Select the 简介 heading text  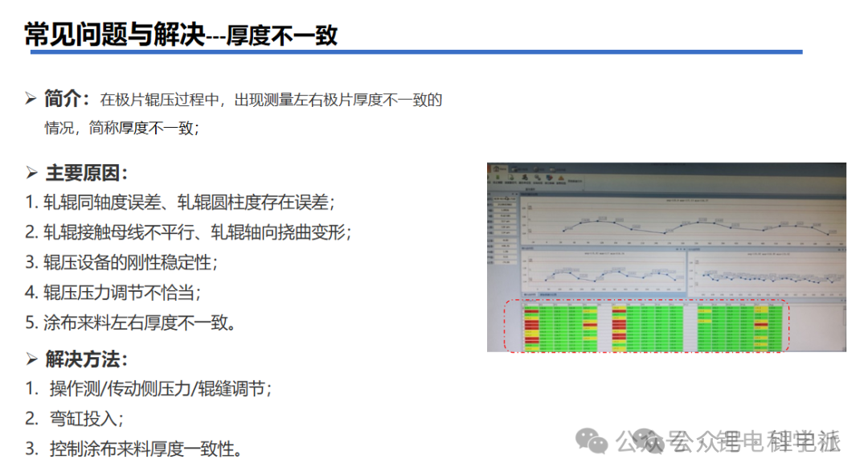(66, 100)
